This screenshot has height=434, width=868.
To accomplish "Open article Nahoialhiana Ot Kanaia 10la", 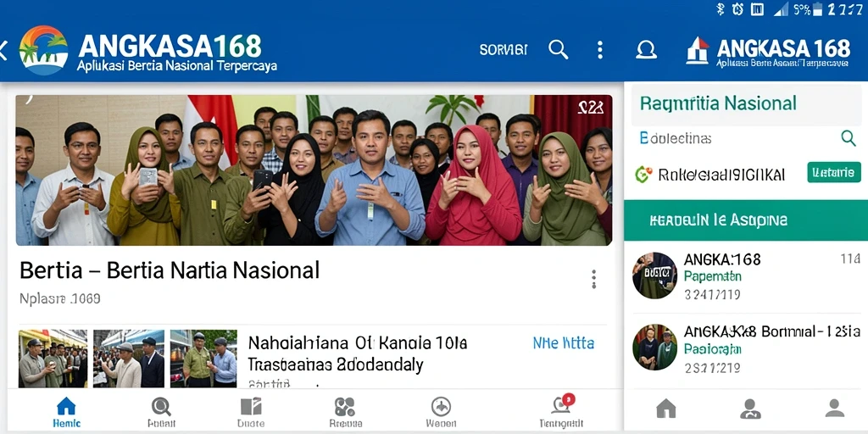I will (358, 353).
